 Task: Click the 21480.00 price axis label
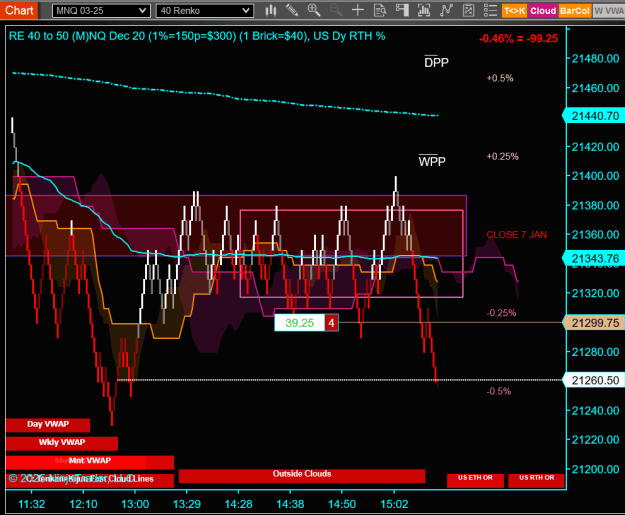[x=596, y=59]
